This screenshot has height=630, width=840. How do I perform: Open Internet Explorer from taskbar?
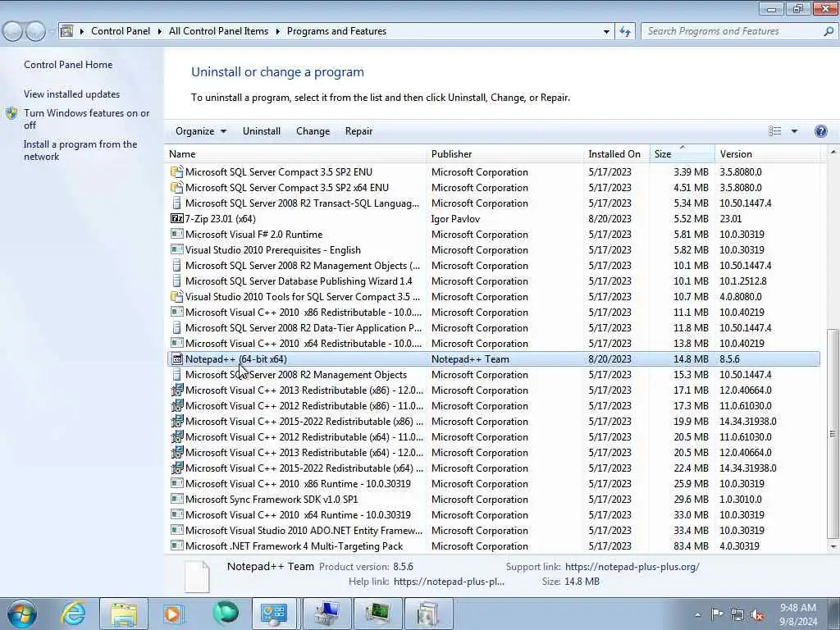click(x=72, y=614)
